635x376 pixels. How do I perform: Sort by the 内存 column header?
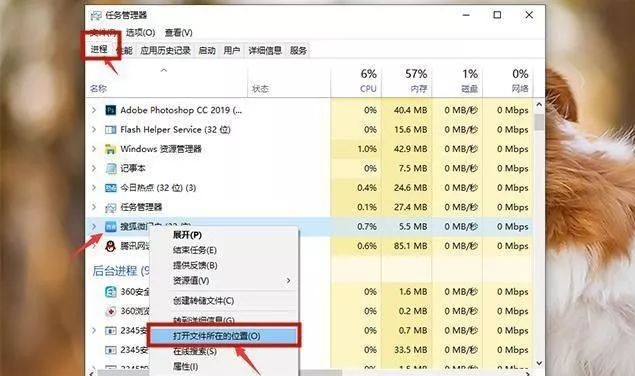407,81
